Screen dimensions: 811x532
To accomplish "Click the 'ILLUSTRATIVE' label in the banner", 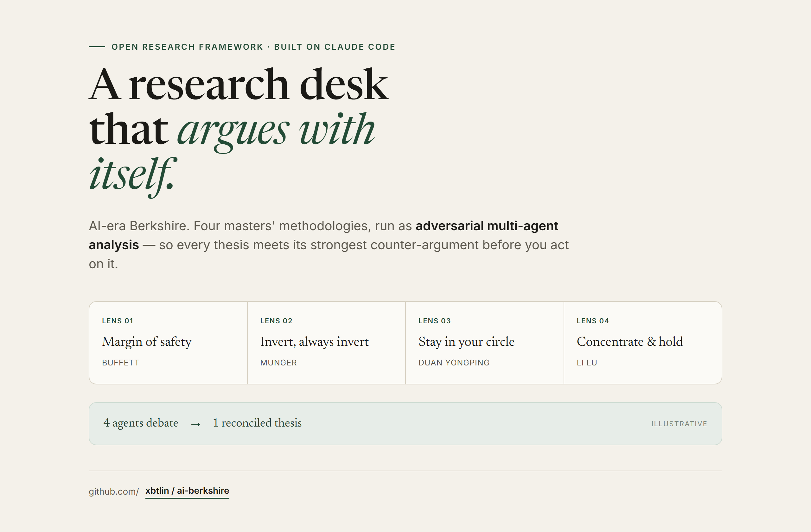I will (x=679, y=424).
